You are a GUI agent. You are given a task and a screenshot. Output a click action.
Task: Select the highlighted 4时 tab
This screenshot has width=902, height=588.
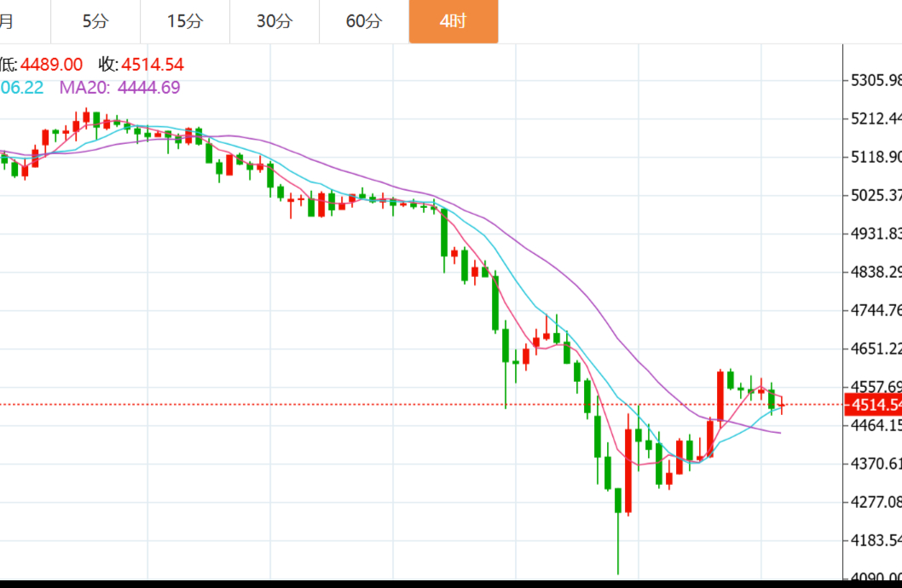(453, 21)
